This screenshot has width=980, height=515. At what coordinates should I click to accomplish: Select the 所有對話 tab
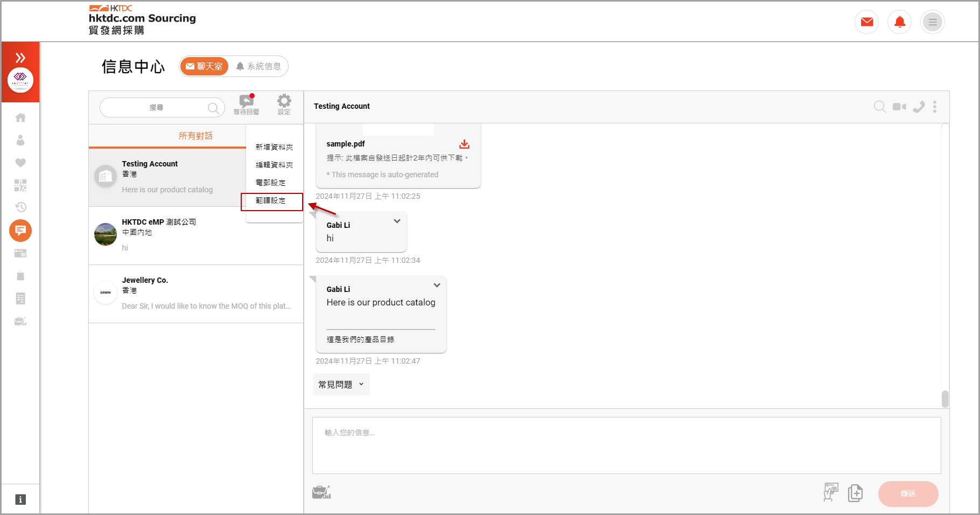point(195,136)
